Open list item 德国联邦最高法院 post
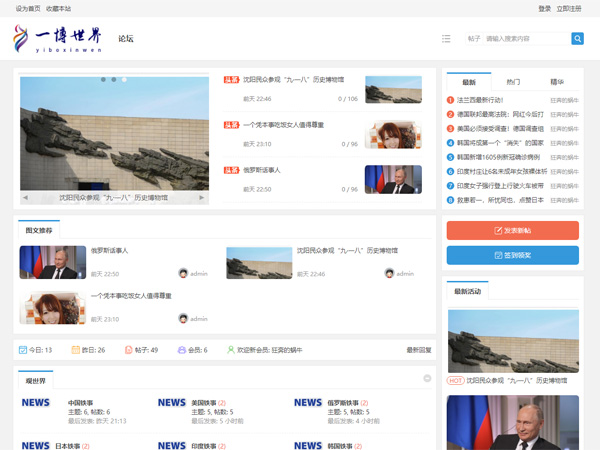Screen dimensions: 600x450 (500, 114)
